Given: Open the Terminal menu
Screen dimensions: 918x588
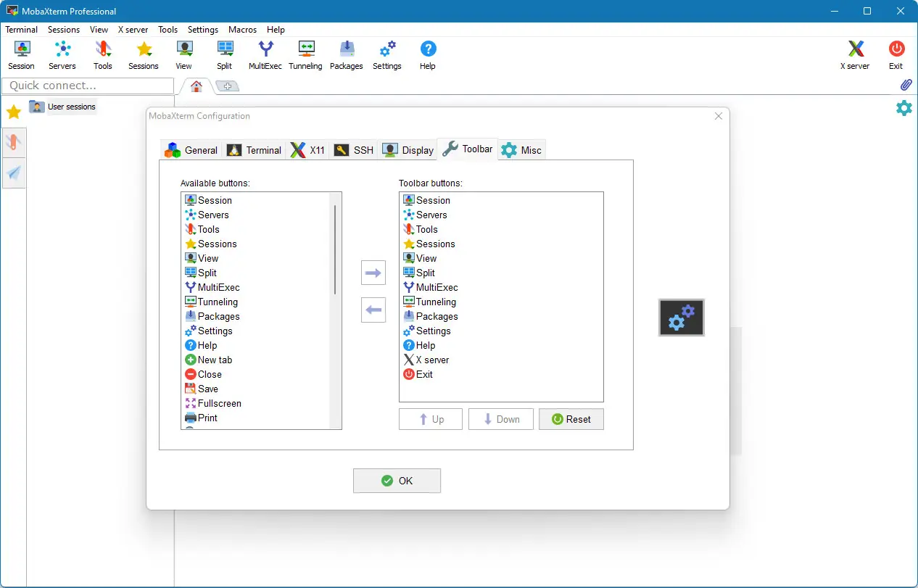Looking at the screenshot, I should coord(22,30).
